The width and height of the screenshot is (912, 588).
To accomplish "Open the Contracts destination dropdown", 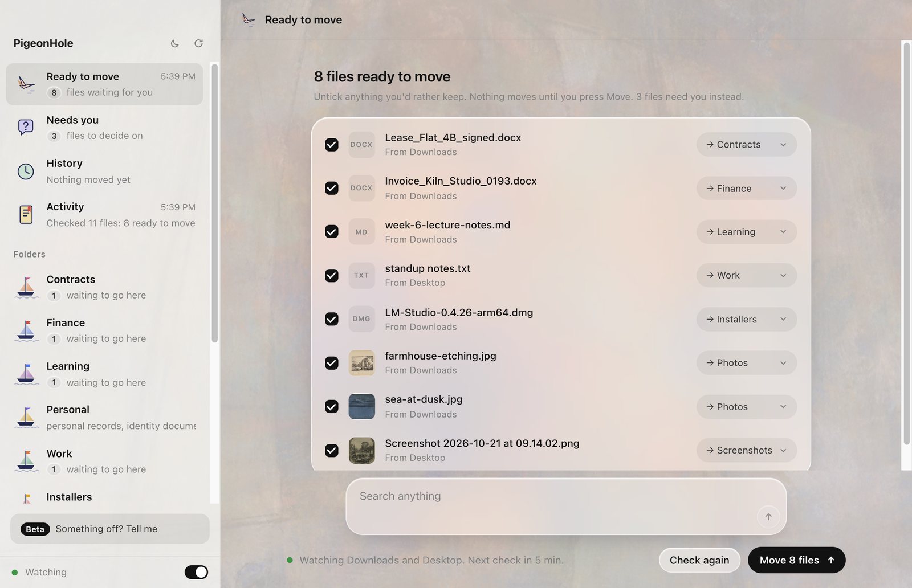I will click(x=746, y=145).
